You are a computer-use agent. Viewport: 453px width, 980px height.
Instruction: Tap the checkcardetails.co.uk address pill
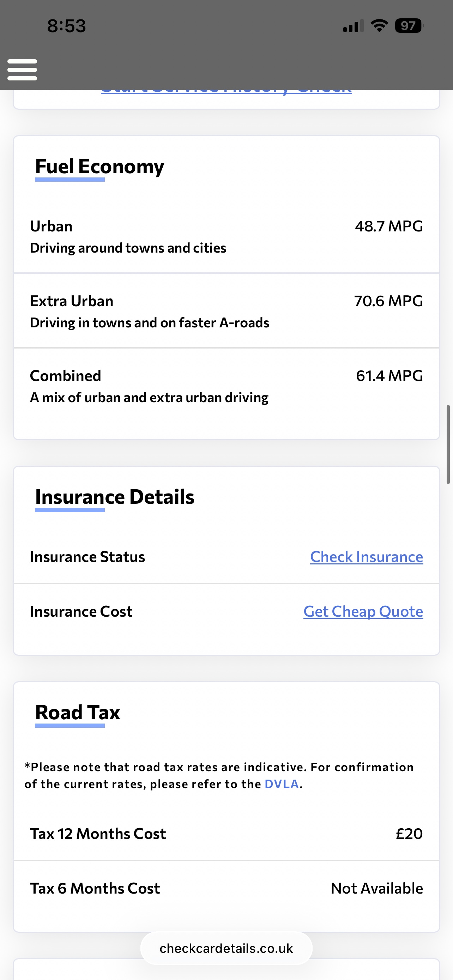pyautogui.click(x=226, y=948)
